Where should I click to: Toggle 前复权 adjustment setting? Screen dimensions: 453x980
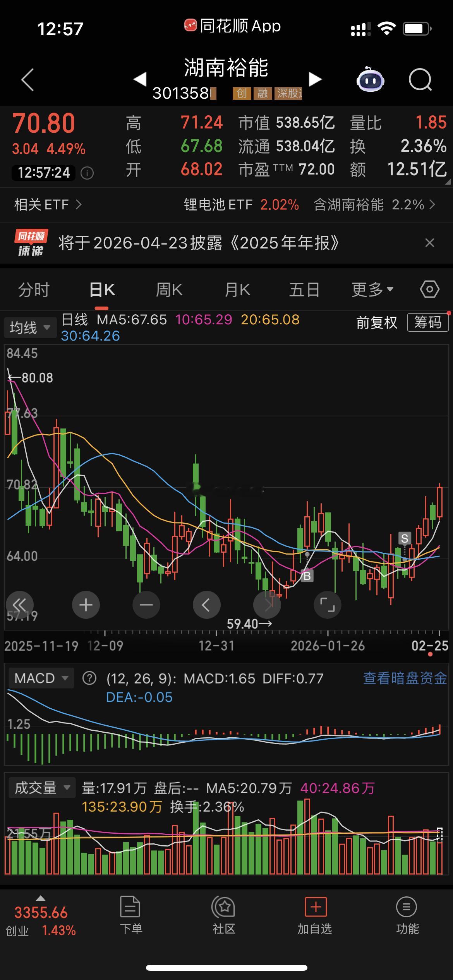pyautogui.click(x=377, y=322)
